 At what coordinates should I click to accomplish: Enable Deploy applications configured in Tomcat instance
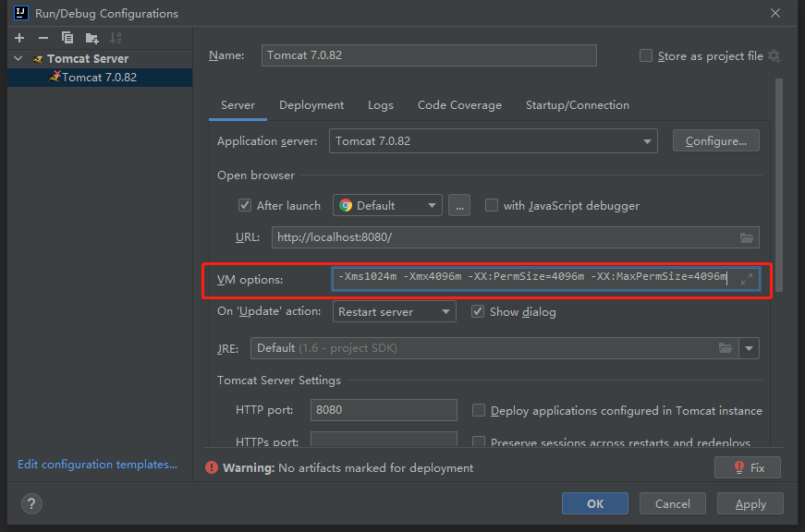point(479,410)
